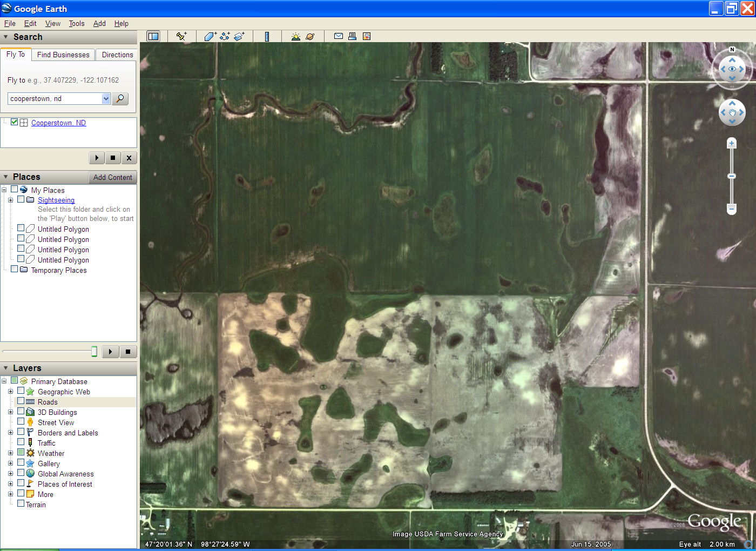Switch to the Directions tab
Viewport: 756px width, 551px height.
pos(117,55)
